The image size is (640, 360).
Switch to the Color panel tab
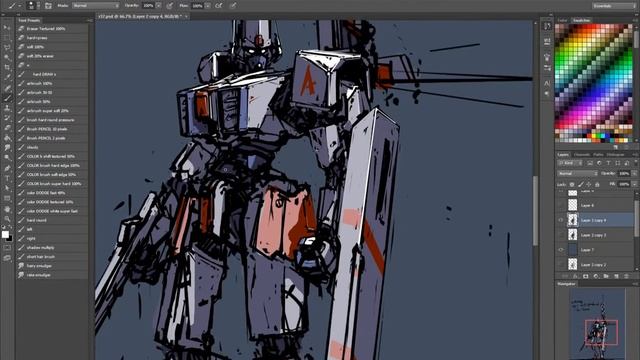562,20
